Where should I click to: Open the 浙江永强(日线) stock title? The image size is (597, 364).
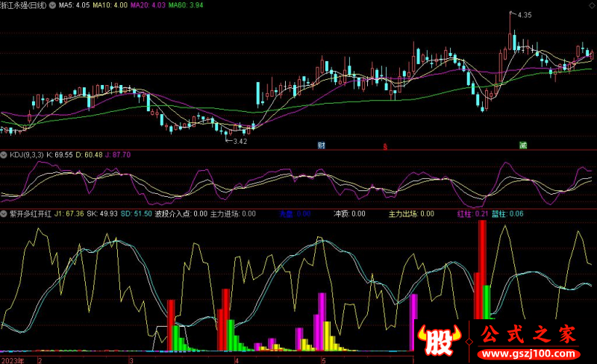(x=28, y=5)
